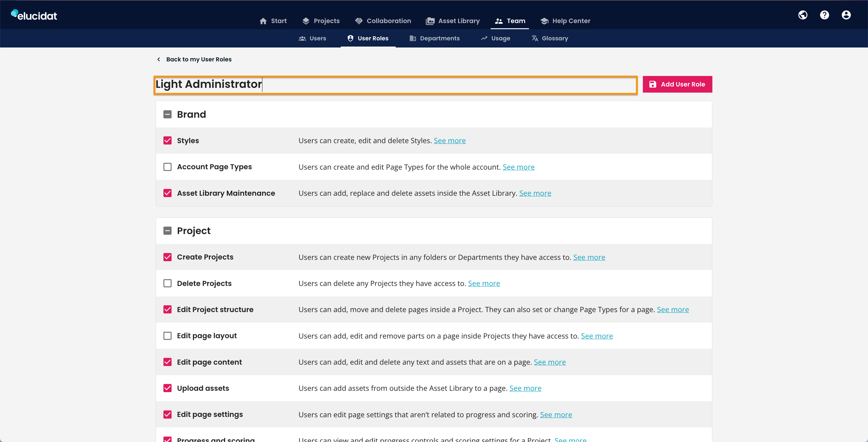The width and height of the screenshot is (868, 442).
Task: Uncheck Edit page content permission
Action: 167,362
